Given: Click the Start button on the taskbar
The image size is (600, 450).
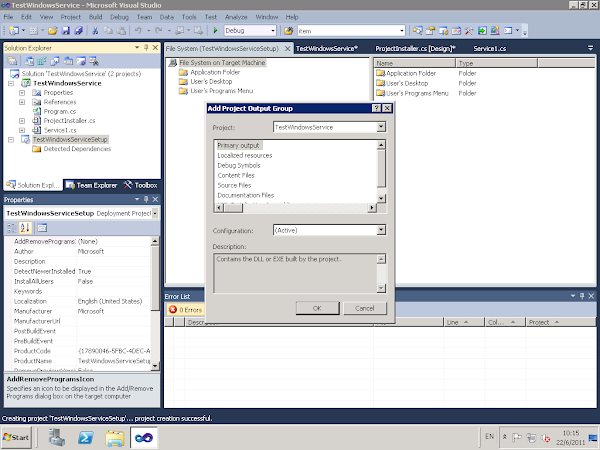Looking at the screenshot, I should click(16, 437).
